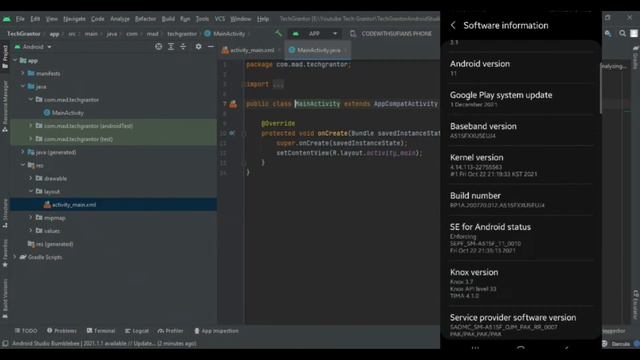This screenshot has height=360, width=640.
Task: Select activity_main.xml in the project tree
Action: coord(70,204)
